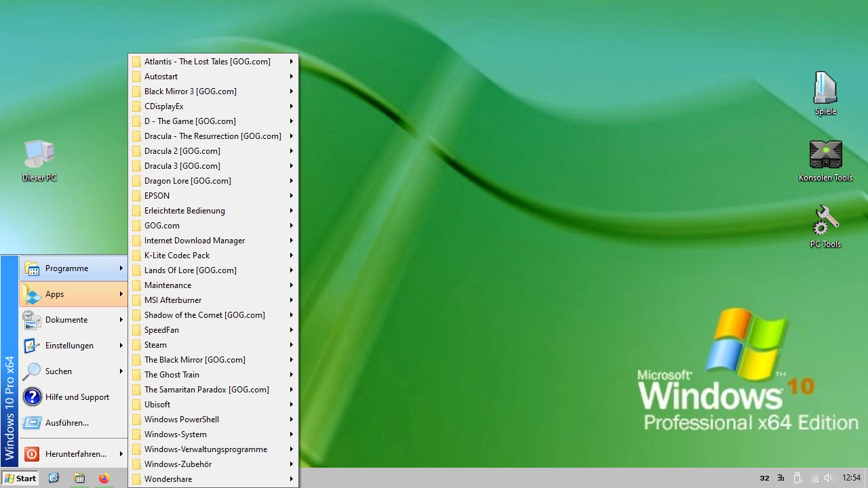Click the USB device icon in the tray
Screen dimensions: 868x488
(798, 478)
